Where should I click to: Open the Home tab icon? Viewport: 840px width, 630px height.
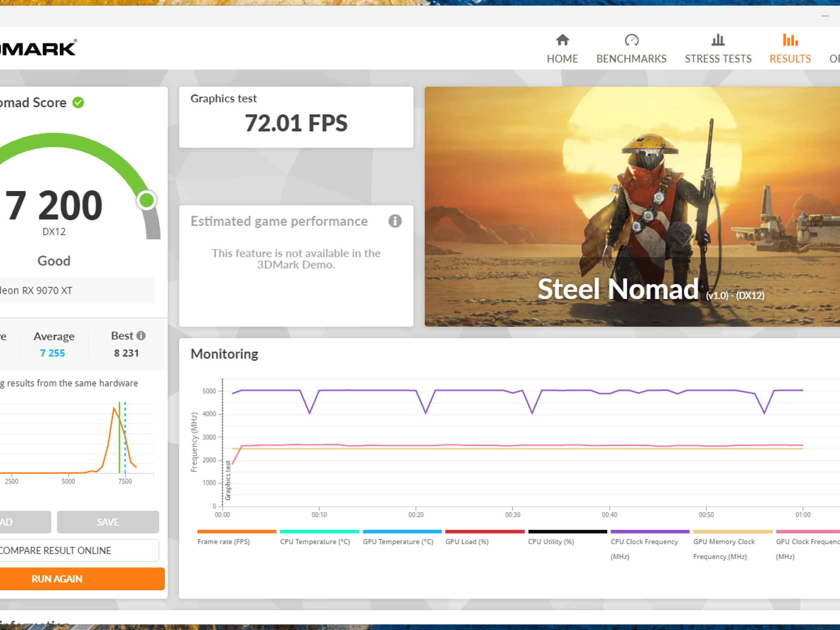(x=562, y=40)
